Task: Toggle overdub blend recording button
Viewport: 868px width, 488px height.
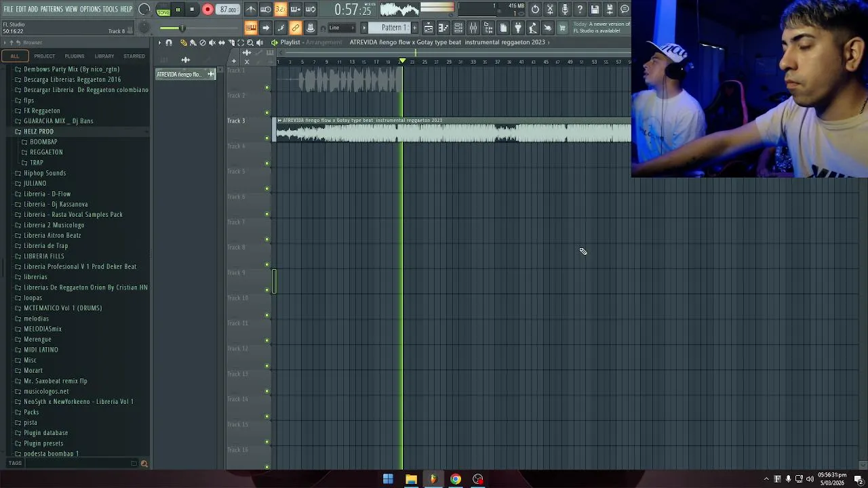Action: point(296,9)
